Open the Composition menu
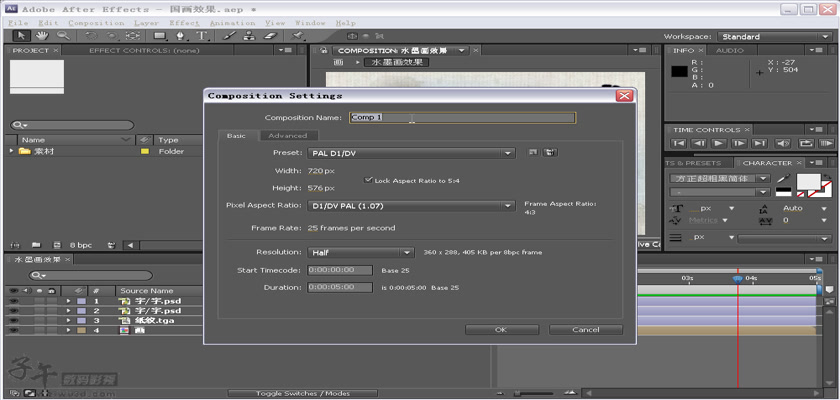Image resolution: width=840 pixels, height=400 pixels. (x=96, y=23)
